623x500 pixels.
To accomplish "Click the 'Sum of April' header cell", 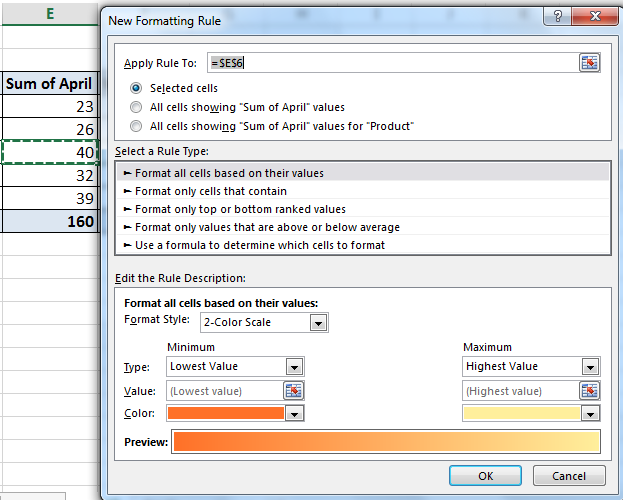I will click(x=50, y=83).
